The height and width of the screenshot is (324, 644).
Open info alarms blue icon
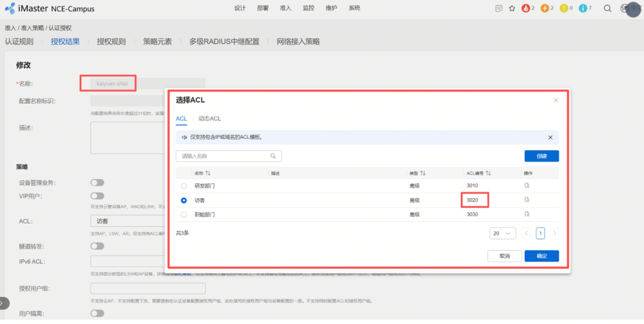point(583,8)
